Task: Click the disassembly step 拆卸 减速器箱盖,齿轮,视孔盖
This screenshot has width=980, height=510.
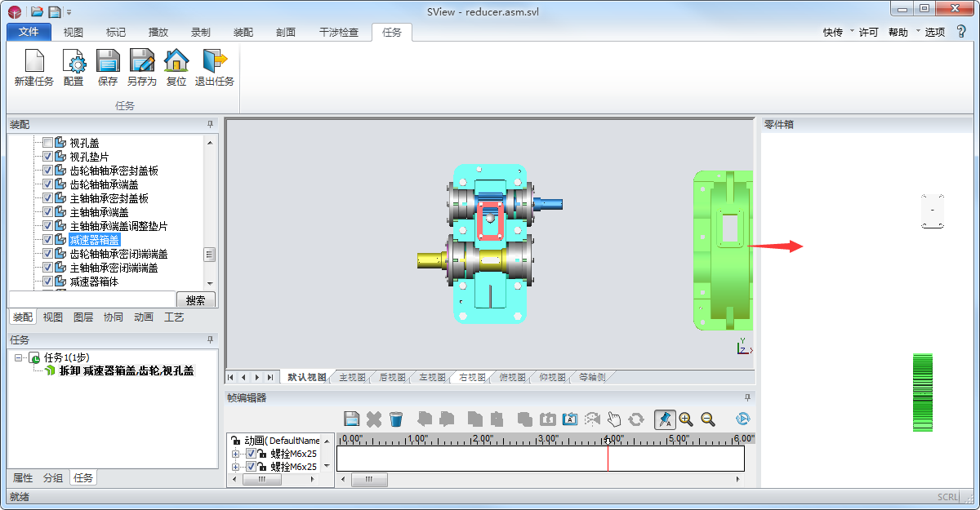Action: click(x=127, y=370)
